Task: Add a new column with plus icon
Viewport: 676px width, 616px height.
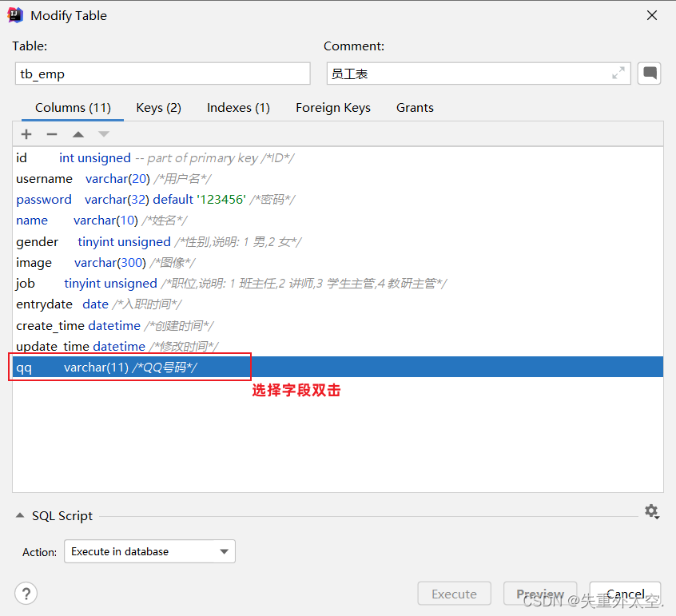Action: click(26, 134)
